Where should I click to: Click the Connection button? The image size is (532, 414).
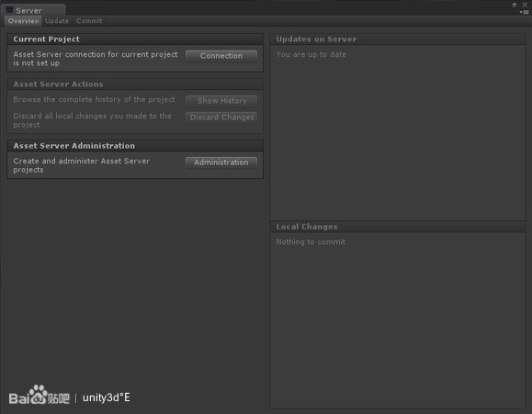[x=221, y=56]
